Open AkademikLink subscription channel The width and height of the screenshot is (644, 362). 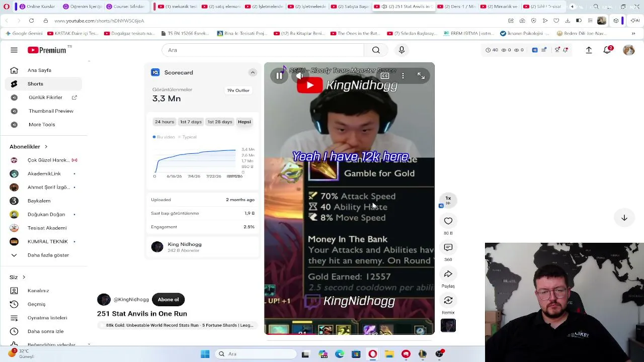pyautogui.click(x=44, y=174)
